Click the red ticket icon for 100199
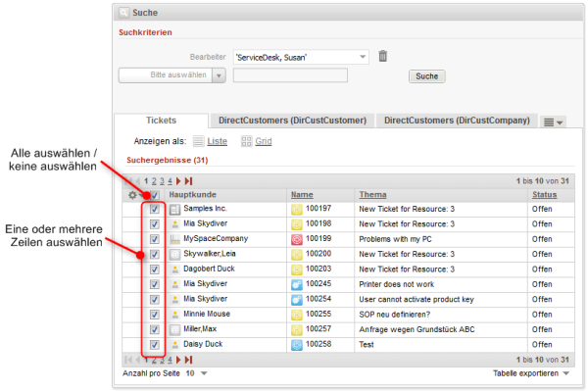 [x=297, y=239]
